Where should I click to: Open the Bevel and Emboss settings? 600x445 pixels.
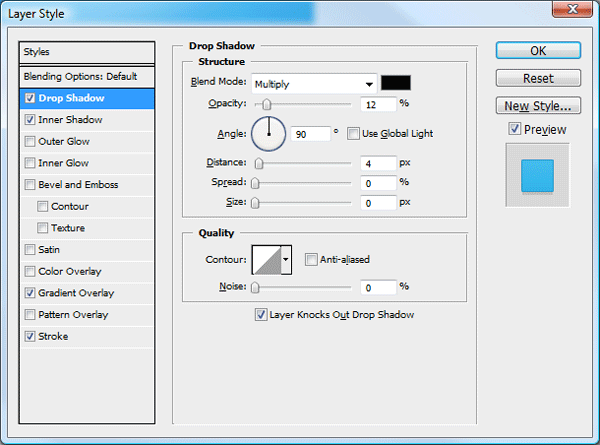point(87,185)
